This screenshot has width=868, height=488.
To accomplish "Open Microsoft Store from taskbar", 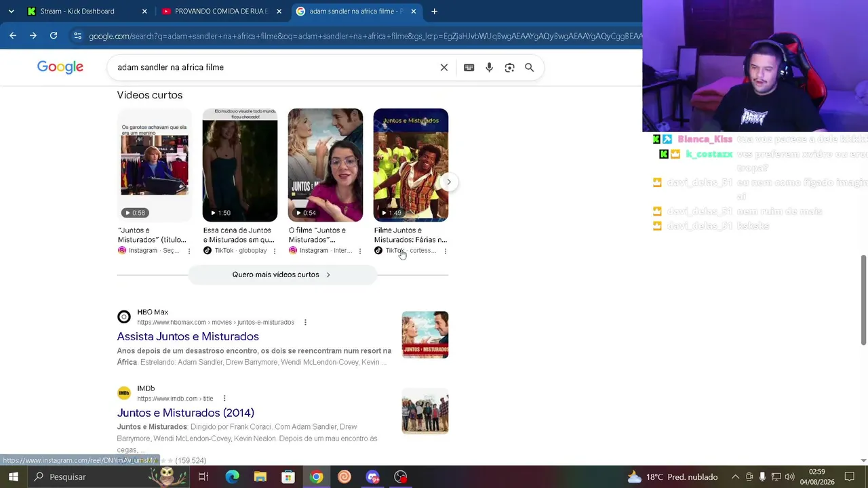I will point(288,477).
